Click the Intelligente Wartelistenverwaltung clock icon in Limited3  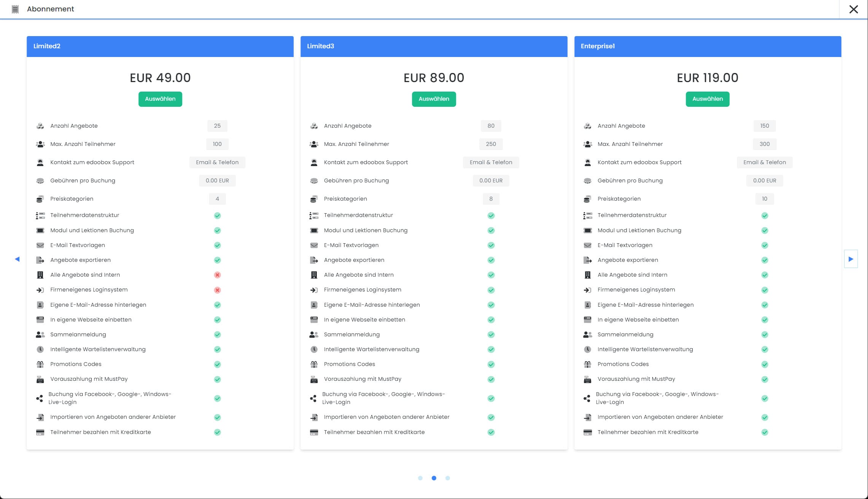[x=314, y=349]
